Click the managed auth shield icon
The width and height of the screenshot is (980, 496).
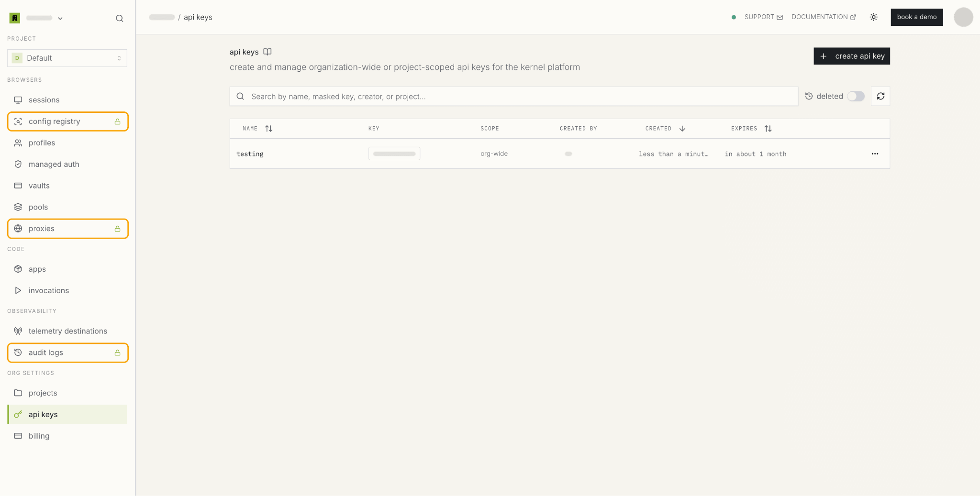point(18,164)
